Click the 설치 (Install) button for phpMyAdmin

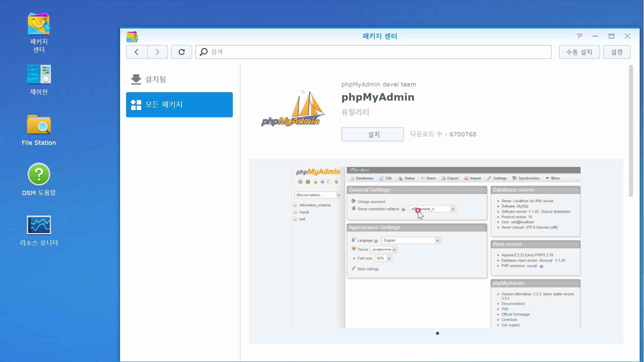click(x=372, y=134)
